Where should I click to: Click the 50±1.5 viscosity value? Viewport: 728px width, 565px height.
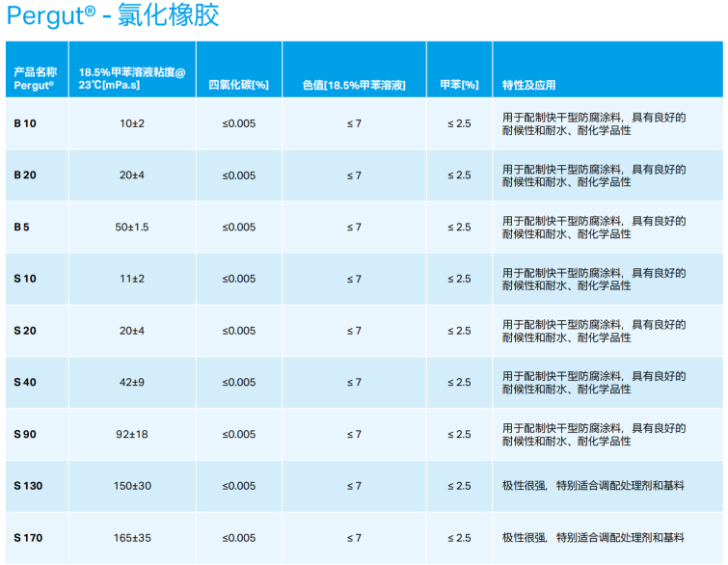coord(132,228)
